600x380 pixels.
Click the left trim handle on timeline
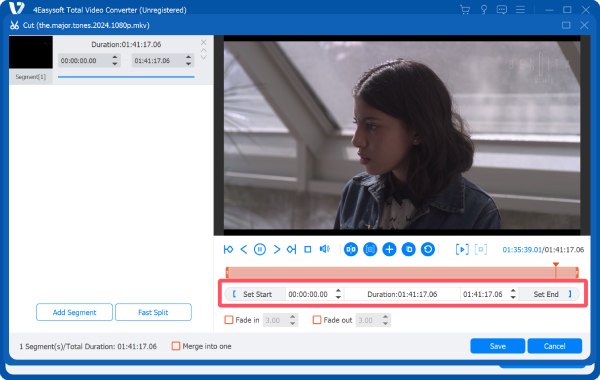pos(227,272)
